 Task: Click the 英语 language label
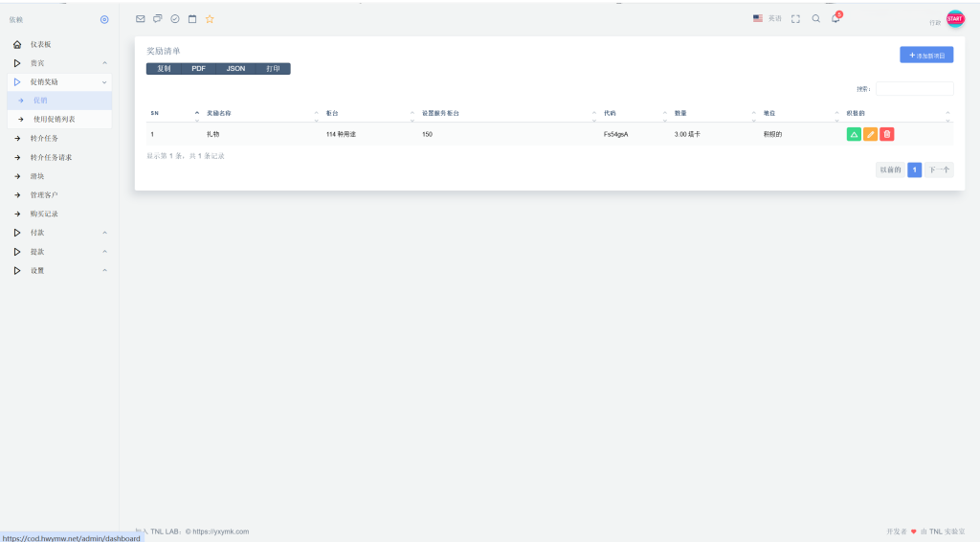(x=775, y=19)
